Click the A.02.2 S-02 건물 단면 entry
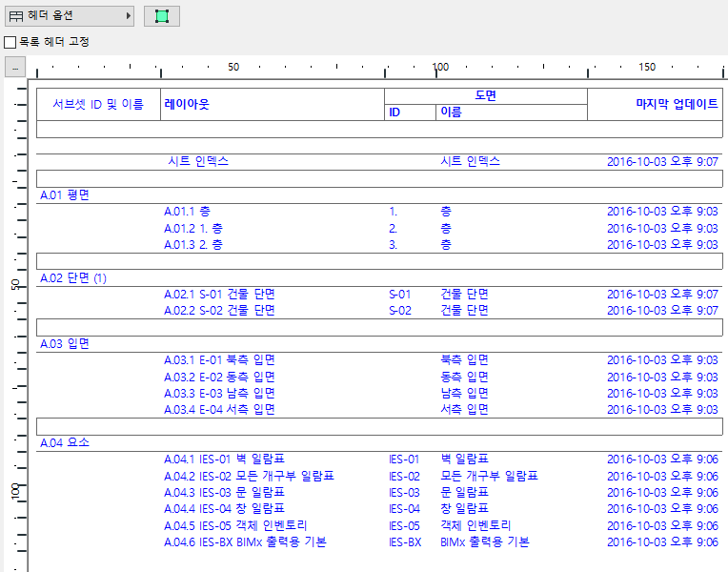The image size is (728, 572). coord(219,311)
